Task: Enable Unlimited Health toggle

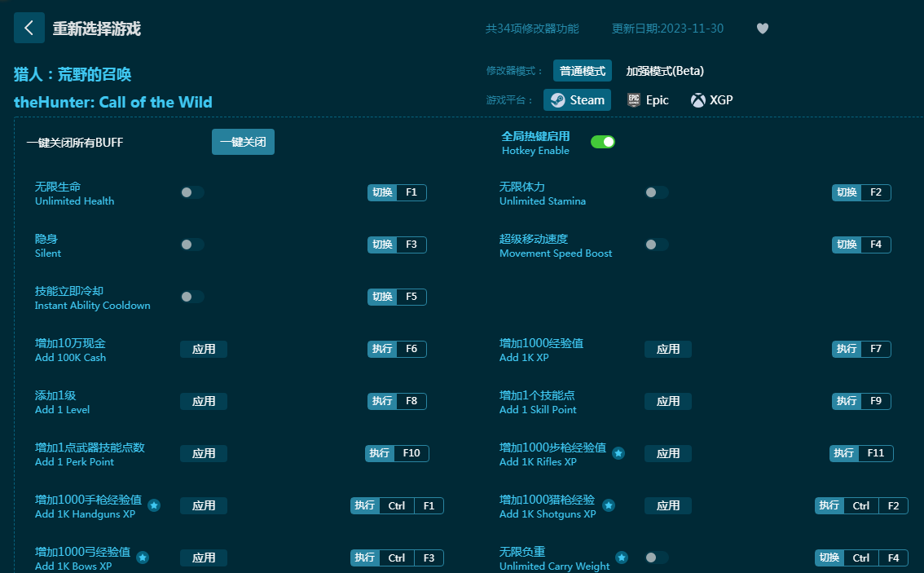Action: tap(192, 193)
